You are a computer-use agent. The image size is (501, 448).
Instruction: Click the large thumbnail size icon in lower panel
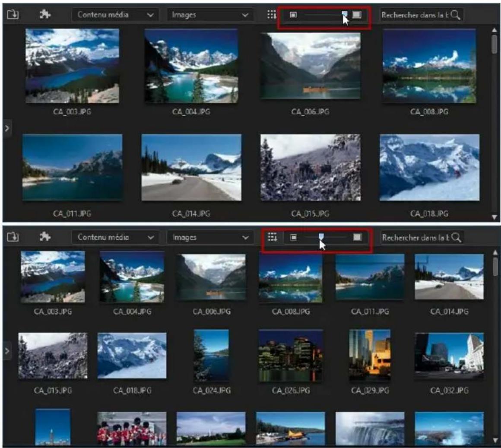(x=357, y=237)
